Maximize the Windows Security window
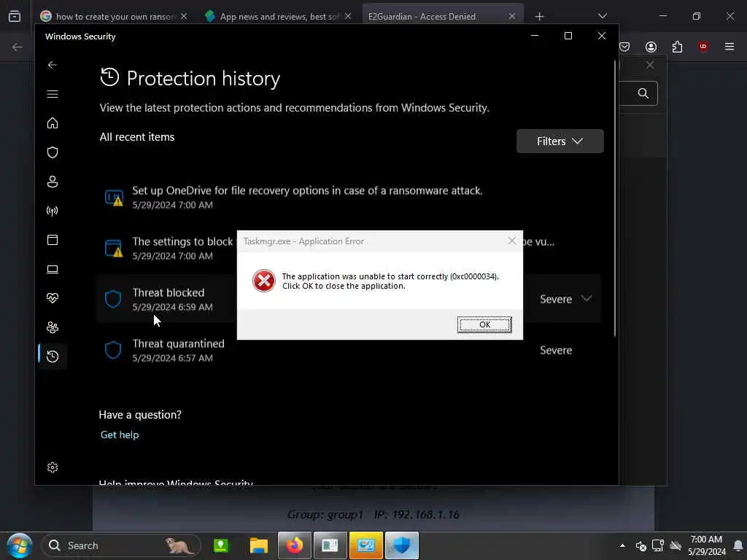The height and width of the screenshot is (560, 747). pos(568,36)
